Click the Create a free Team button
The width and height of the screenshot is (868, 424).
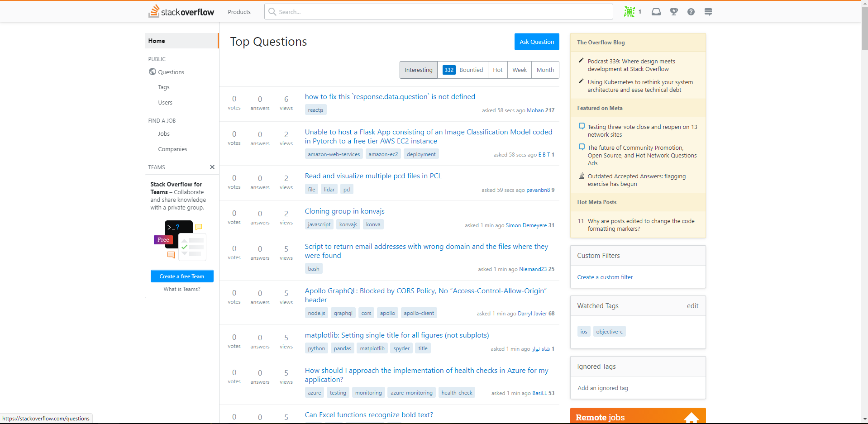(x=182, y=276)
